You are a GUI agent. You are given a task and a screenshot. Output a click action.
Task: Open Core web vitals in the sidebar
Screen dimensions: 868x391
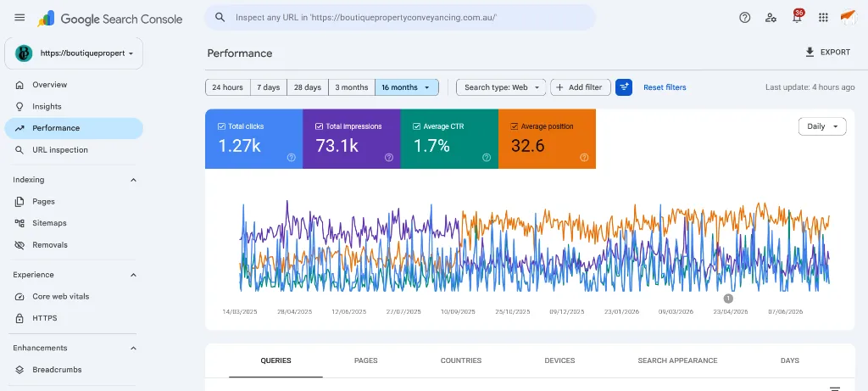pos(74,296)
